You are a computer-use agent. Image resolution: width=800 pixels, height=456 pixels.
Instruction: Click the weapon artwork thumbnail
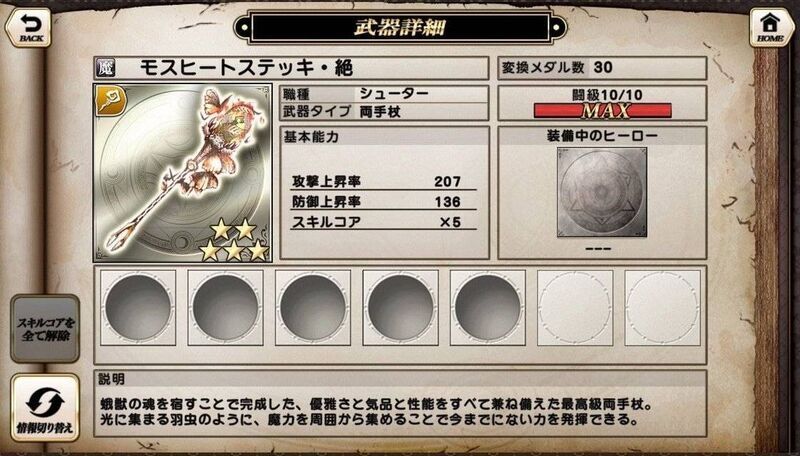(183, 173)
